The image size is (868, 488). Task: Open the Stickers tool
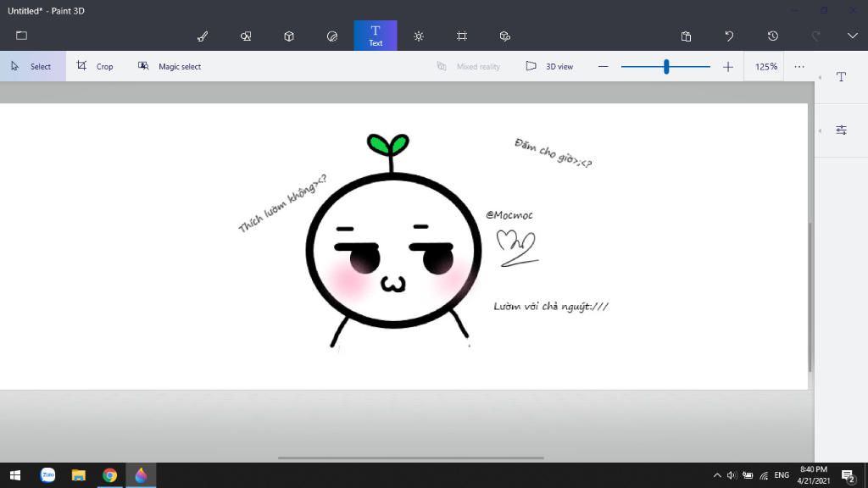pos(332,36)
